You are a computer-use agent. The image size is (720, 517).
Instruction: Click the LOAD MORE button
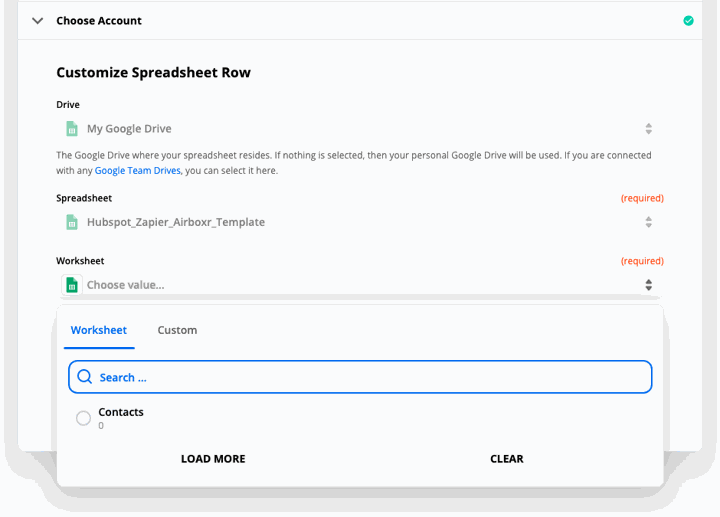(213, 459)
